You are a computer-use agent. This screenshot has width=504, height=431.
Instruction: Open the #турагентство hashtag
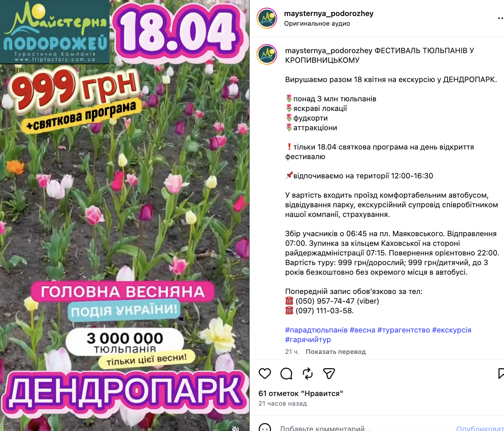403,330
